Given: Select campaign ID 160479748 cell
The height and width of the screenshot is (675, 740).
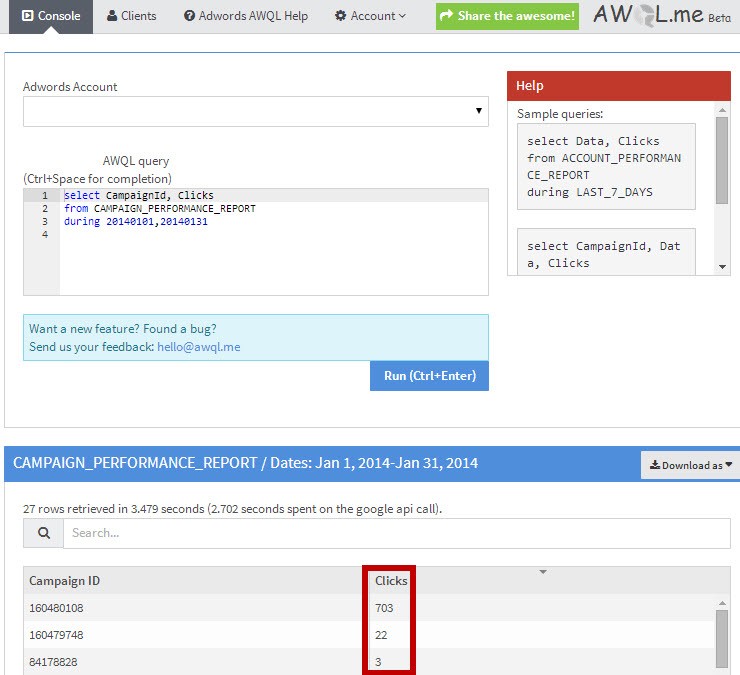Looking at the screenshot, I should [56, 635].
